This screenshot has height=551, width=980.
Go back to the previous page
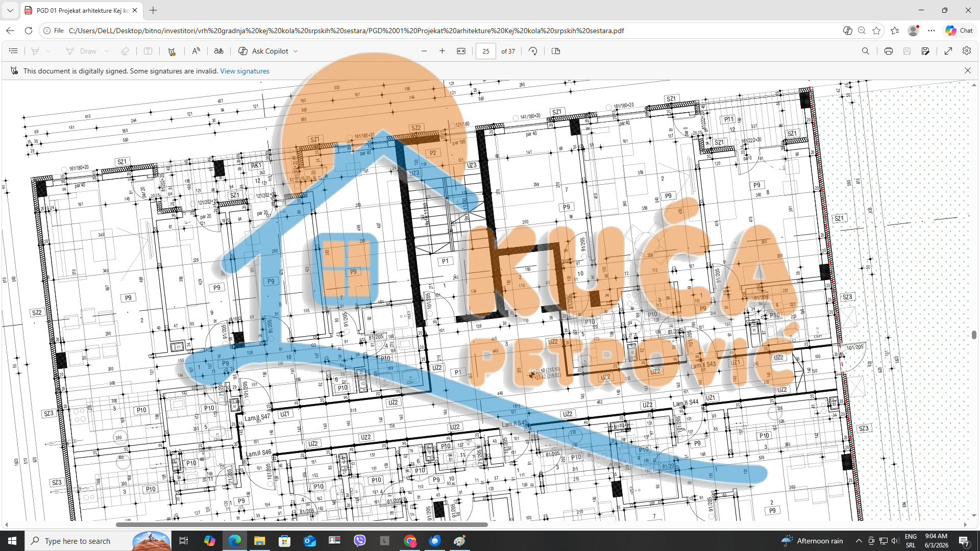(10, 31)
